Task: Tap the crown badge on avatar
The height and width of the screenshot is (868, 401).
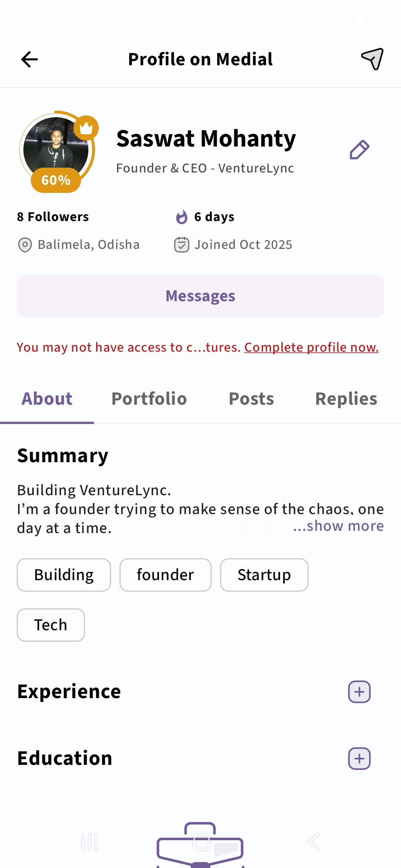Action: click(x=86, y=128)
